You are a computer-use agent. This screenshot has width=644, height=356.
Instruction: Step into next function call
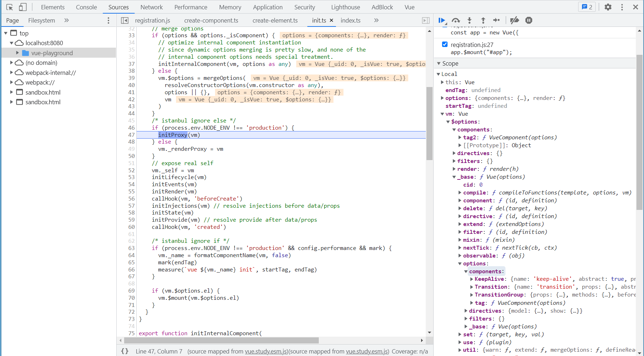pyautogui.click(x=469, y=20)
